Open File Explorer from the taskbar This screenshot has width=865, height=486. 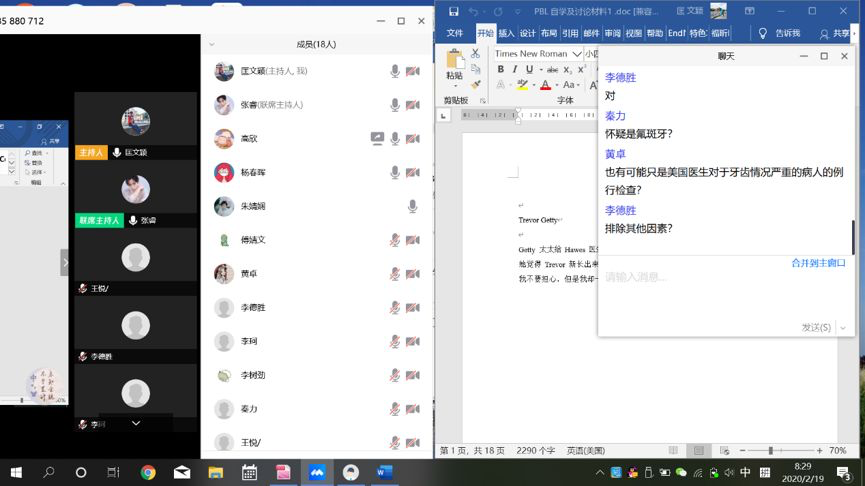(216, 472)
